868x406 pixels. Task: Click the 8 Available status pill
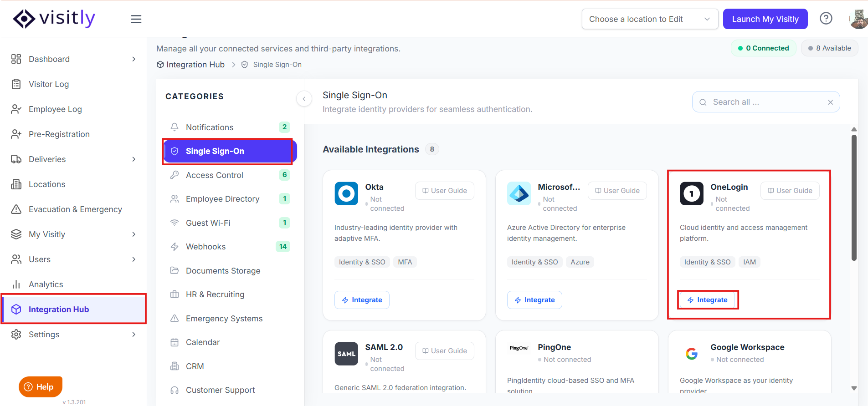[829, 48]
